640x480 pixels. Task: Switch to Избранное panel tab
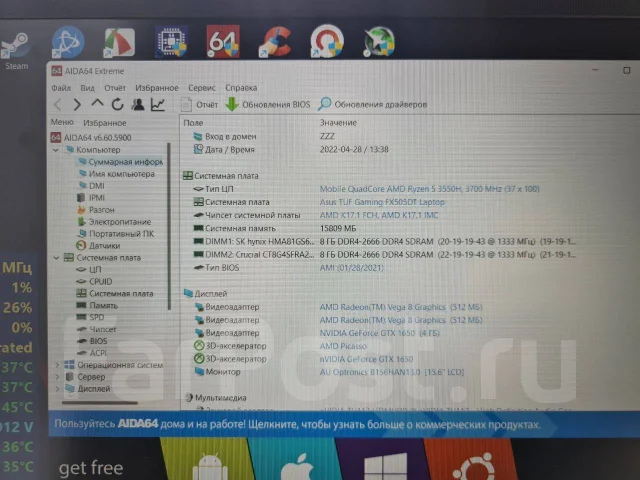(104, 123)
